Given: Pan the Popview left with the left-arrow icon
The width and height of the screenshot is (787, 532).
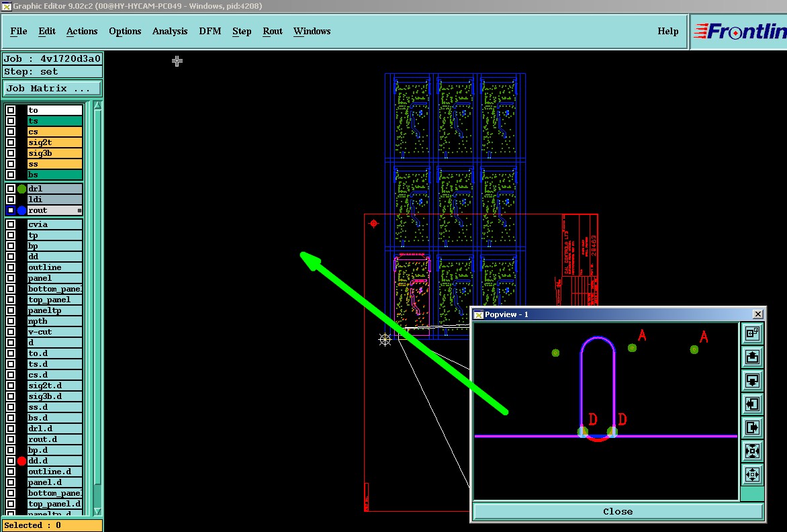Looking at the screenshot, I should point(752,404).
